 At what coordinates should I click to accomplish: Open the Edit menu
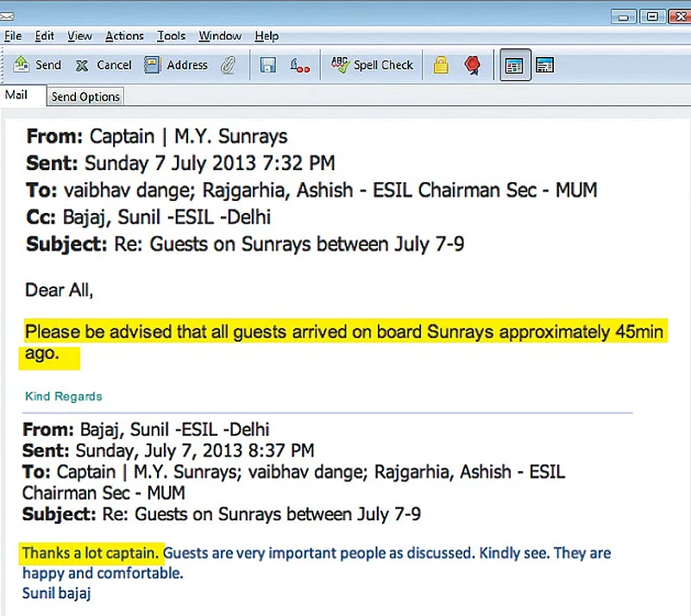click(x=45, y=35)
